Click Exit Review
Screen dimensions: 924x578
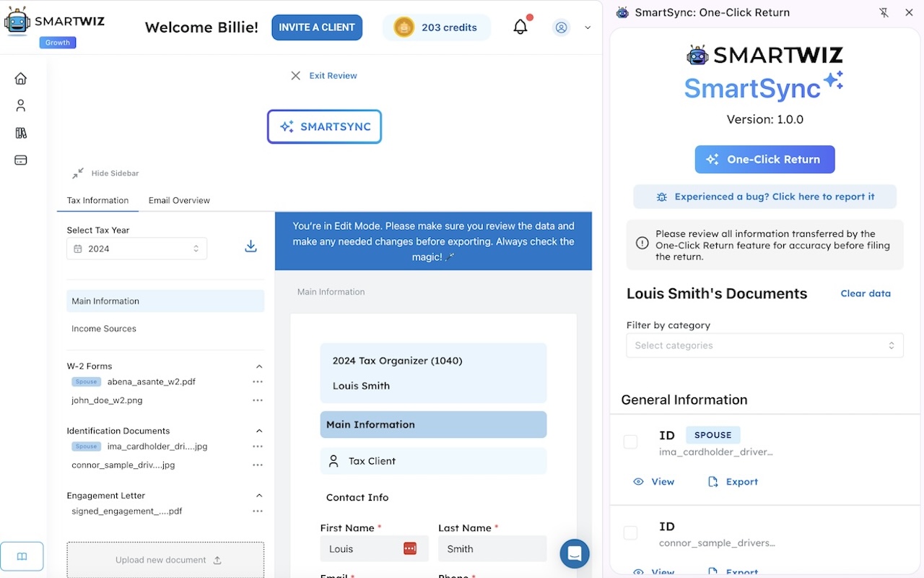(333, 76)
